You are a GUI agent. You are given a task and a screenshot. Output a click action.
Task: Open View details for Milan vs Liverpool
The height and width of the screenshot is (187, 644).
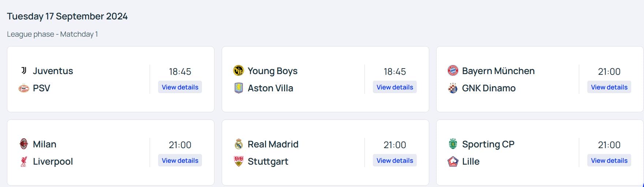coord(180,161)
